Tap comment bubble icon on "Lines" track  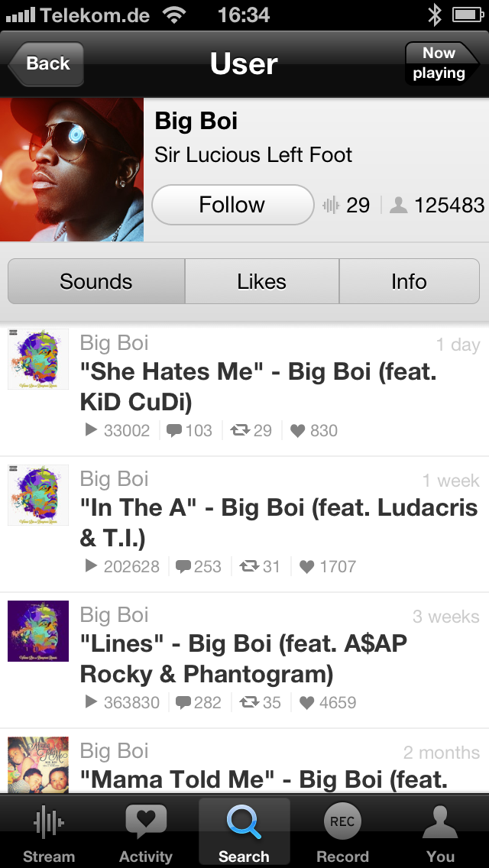(183, 702)
